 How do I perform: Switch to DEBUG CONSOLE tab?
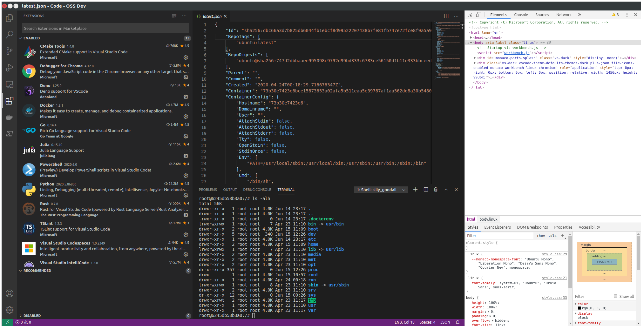click(x=257, y=190)
